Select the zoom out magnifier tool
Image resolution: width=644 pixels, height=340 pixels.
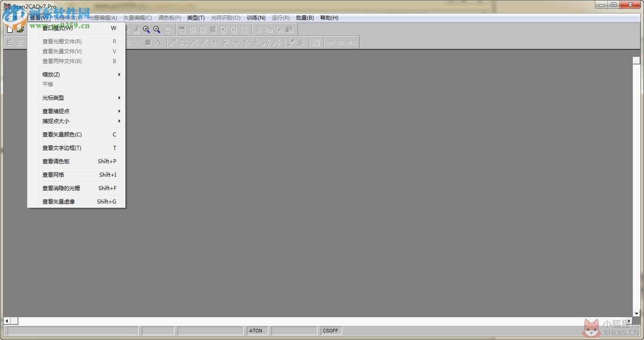157,30
